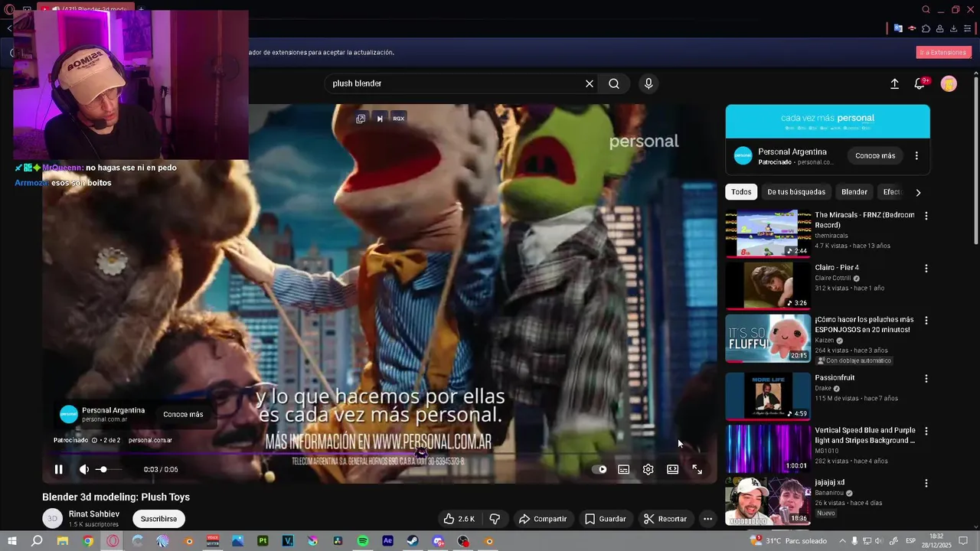Expand more filter chips with right arrow
Image resolution: width=980 pixels, height=551 pixels.
918,192
